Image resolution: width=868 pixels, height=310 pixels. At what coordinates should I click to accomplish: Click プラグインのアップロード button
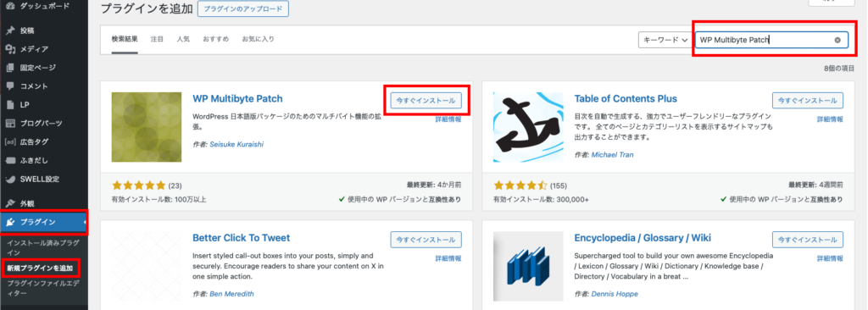(243, 8)
